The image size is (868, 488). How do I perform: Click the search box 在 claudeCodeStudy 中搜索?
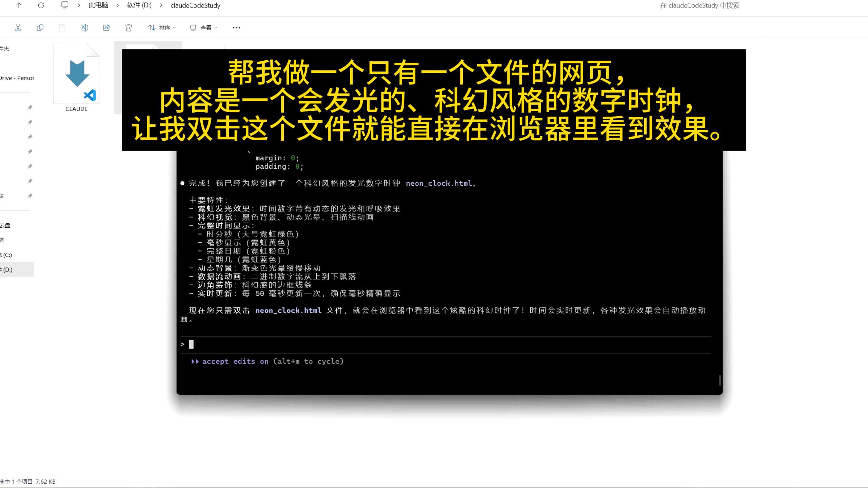click(699, 5)
